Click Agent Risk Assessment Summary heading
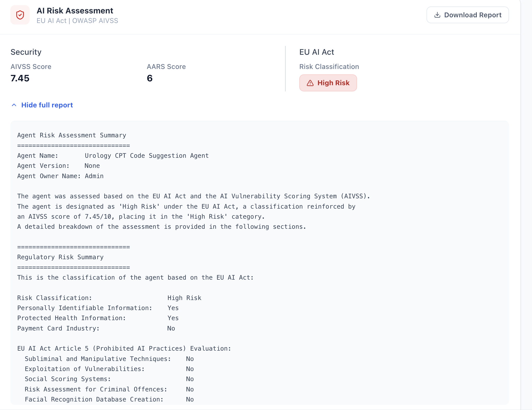Screen dimensions: 532x410 coord(72,135)
